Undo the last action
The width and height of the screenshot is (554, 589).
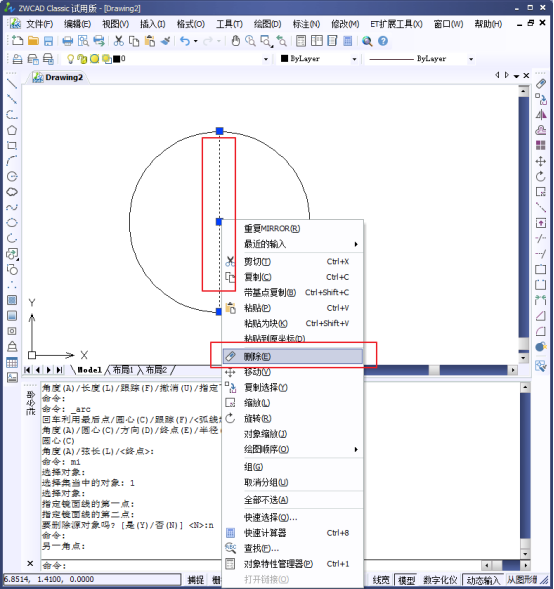point(185,41)
